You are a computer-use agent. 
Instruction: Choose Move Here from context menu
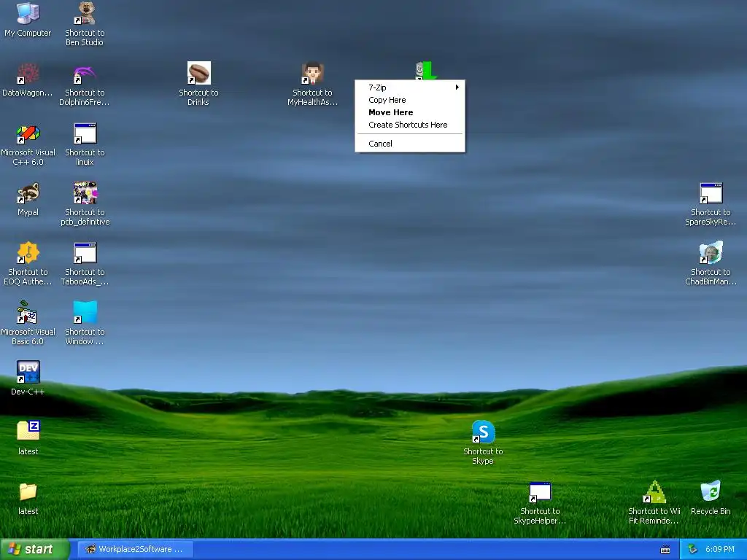tap(410, 112)
